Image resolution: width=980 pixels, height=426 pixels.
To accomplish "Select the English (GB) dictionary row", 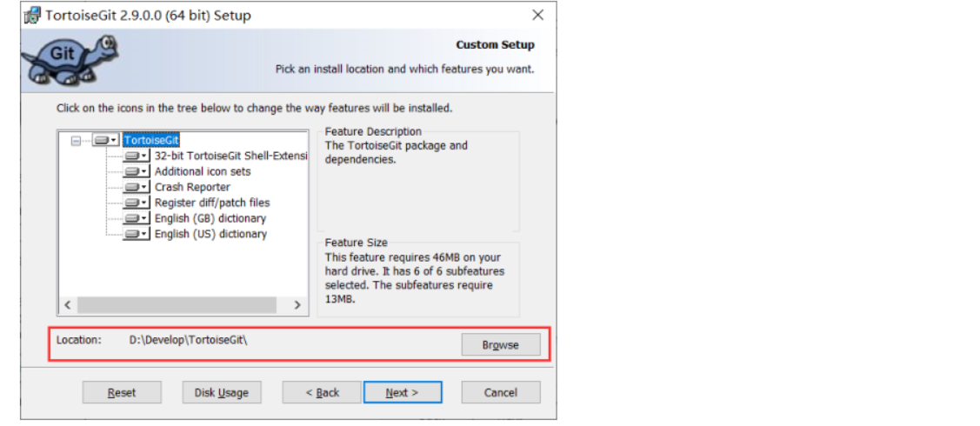I will 210,218.
